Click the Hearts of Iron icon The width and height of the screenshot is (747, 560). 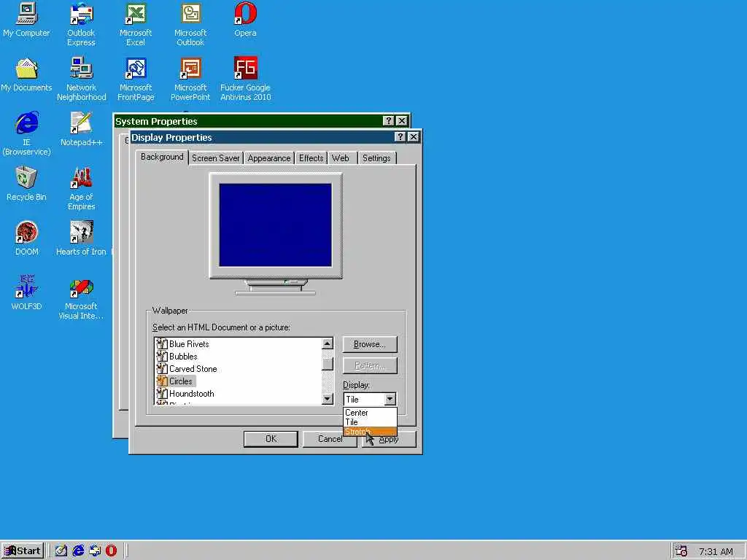(81, 238)
